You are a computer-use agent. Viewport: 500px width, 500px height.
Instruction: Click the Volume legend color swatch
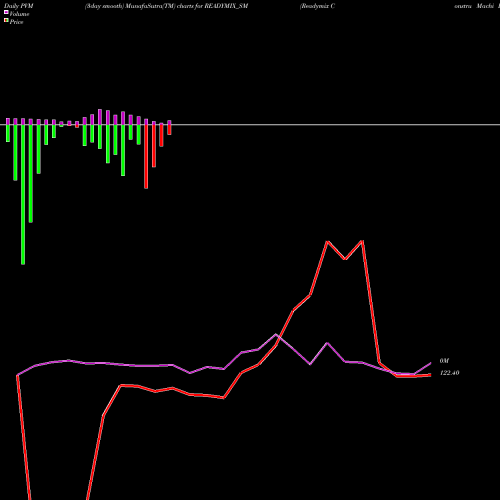(6, 12)
